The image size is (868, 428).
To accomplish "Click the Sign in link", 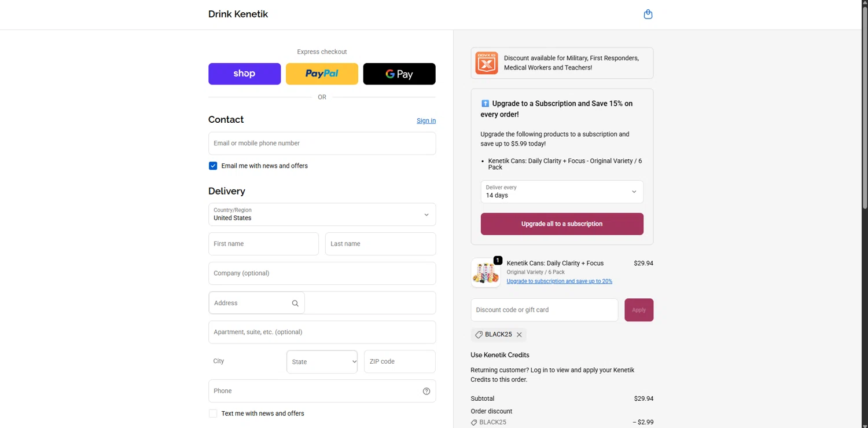I will pyautogui.click(x=426, y=120).
